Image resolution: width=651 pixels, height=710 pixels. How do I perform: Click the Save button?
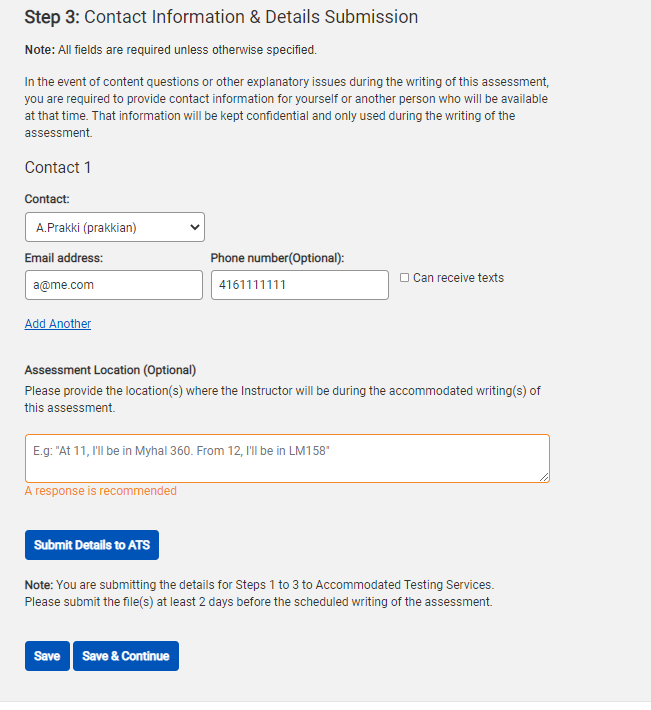point(47,656)
